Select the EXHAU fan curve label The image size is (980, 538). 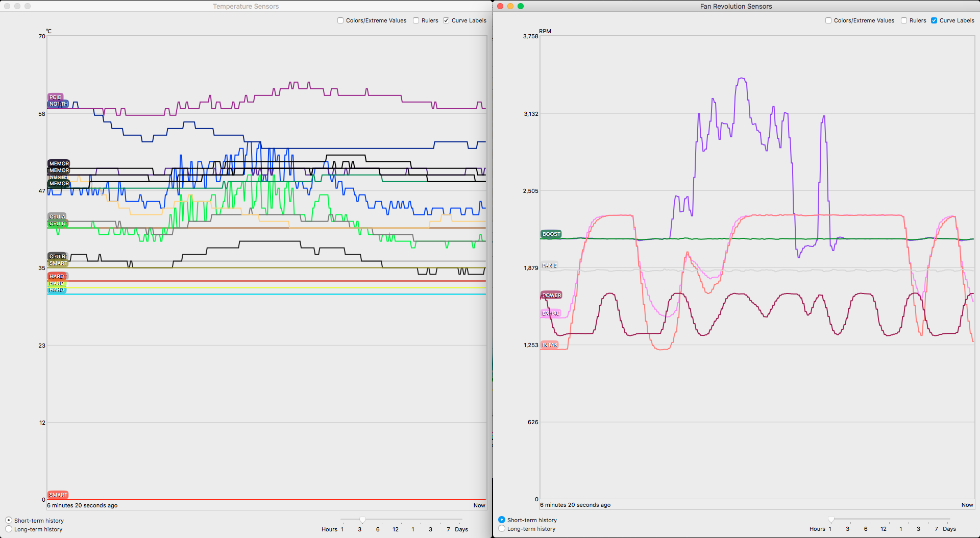click(550, 313)
